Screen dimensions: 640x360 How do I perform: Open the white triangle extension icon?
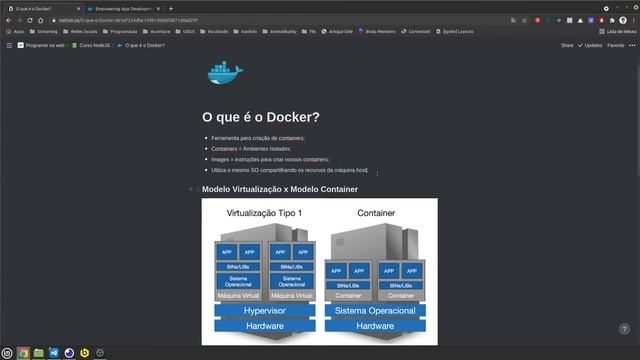click(x=580, y=20)
